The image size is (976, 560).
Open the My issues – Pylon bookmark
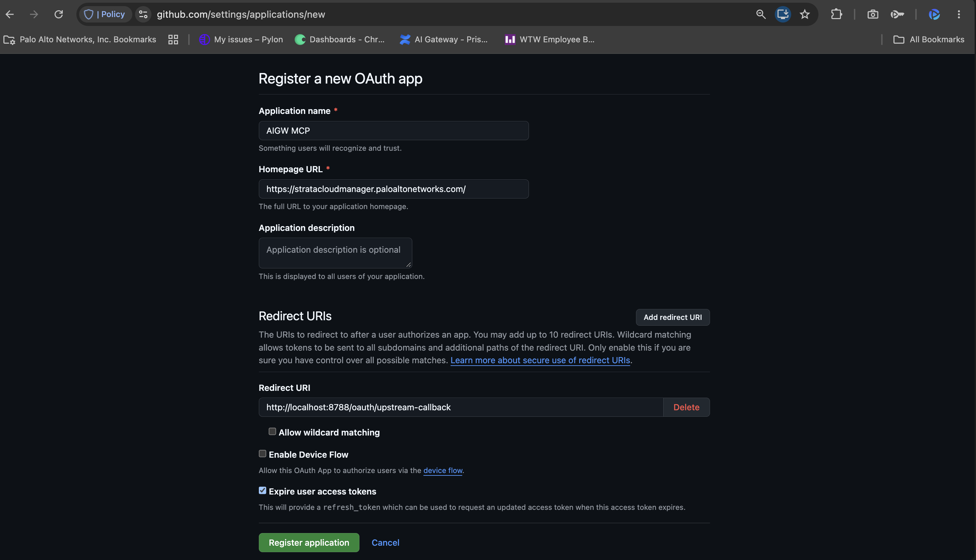241,39
